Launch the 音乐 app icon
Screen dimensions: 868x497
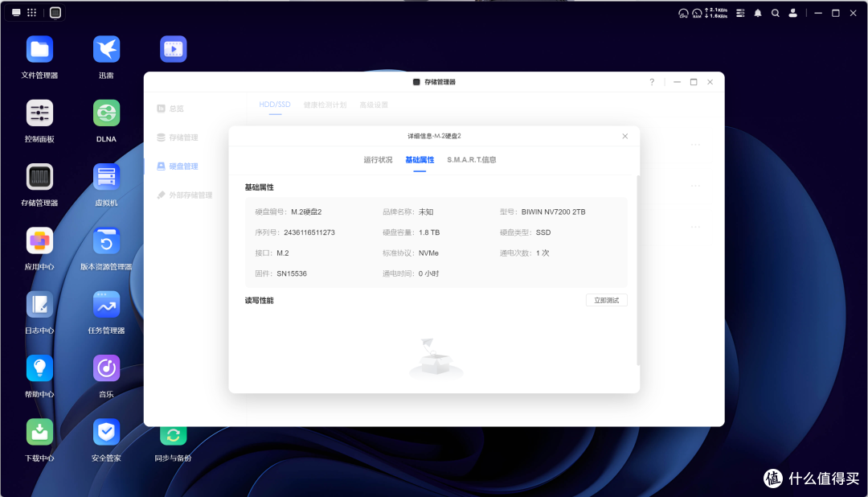106,368
